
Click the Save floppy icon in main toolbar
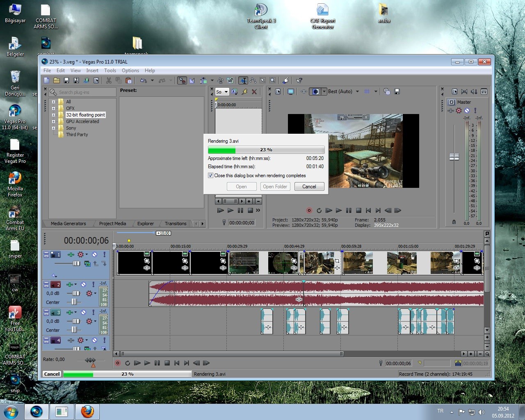[66, 80]
